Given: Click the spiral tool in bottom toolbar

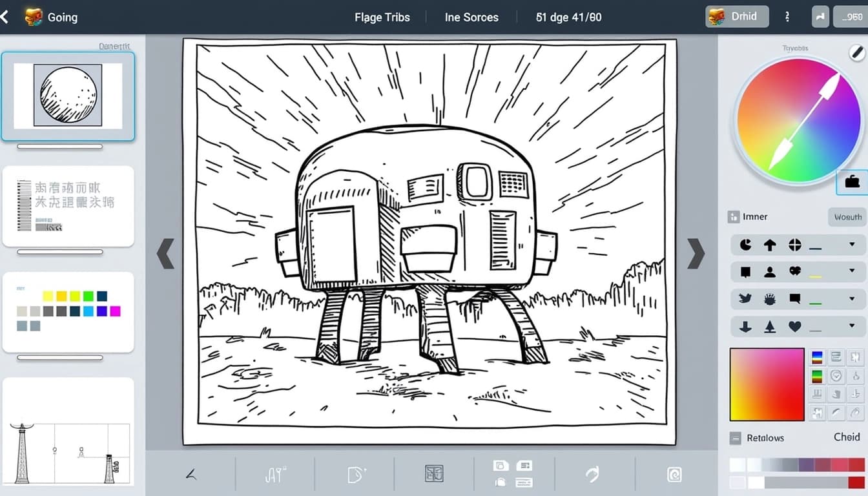Looking at the screenshot, I should [674, 475].
